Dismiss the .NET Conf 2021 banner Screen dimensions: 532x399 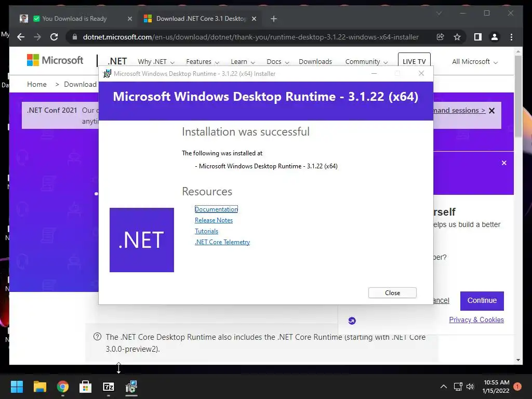(491, 111)
